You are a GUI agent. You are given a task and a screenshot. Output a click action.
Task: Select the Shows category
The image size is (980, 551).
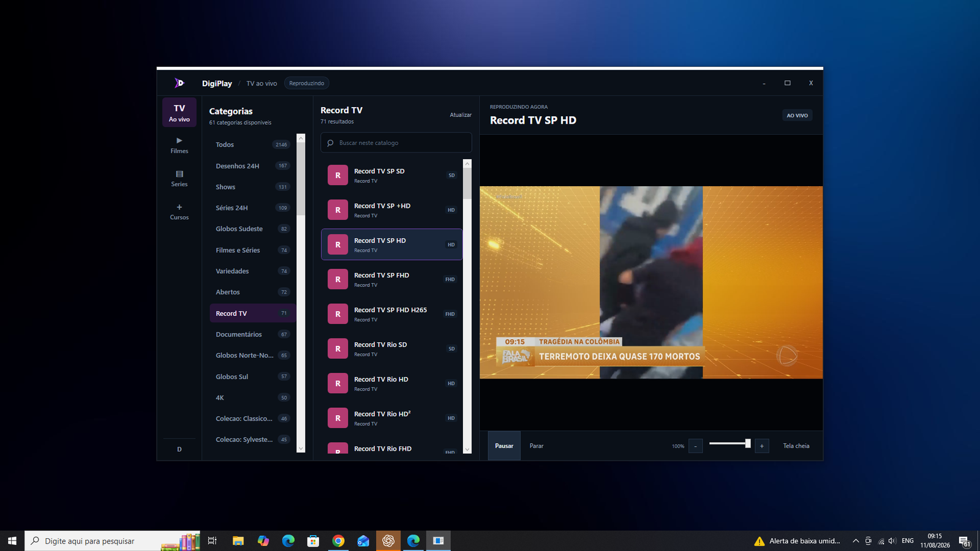(x=252, y=187)
